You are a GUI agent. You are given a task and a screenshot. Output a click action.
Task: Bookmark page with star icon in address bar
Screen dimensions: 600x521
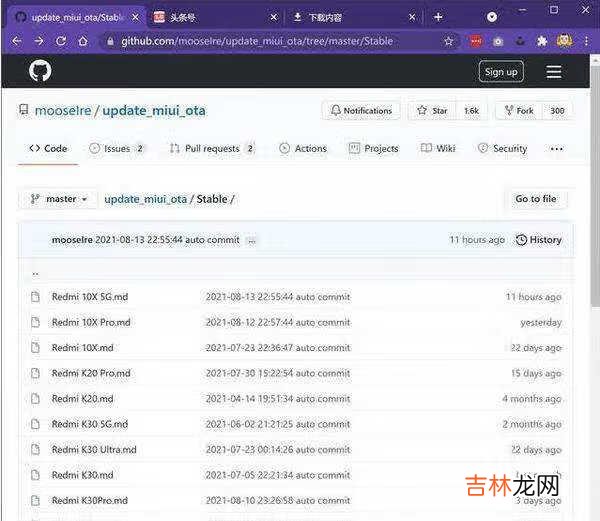[x=449, y=41]
